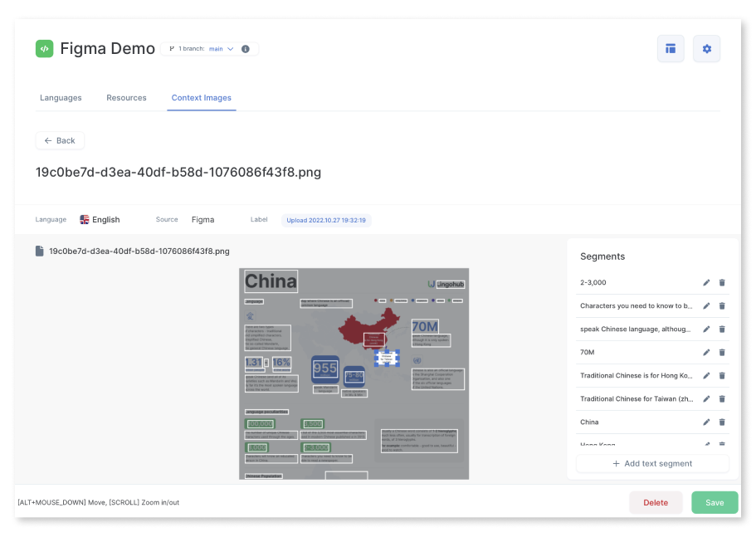The height and width of the screenshot is (537, 756).
Task: Delete the 2-3,000 segment
Action: point(722,283)
